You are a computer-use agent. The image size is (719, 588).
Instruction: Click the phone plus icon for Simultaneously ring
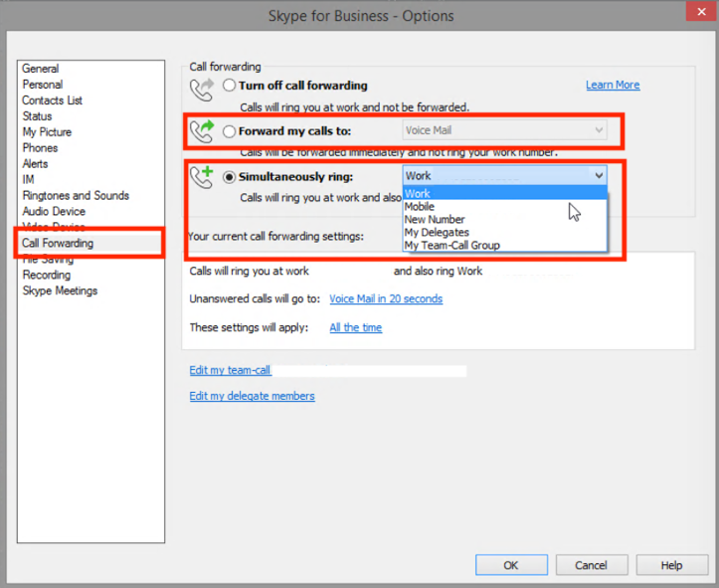(x=202, y=177)
